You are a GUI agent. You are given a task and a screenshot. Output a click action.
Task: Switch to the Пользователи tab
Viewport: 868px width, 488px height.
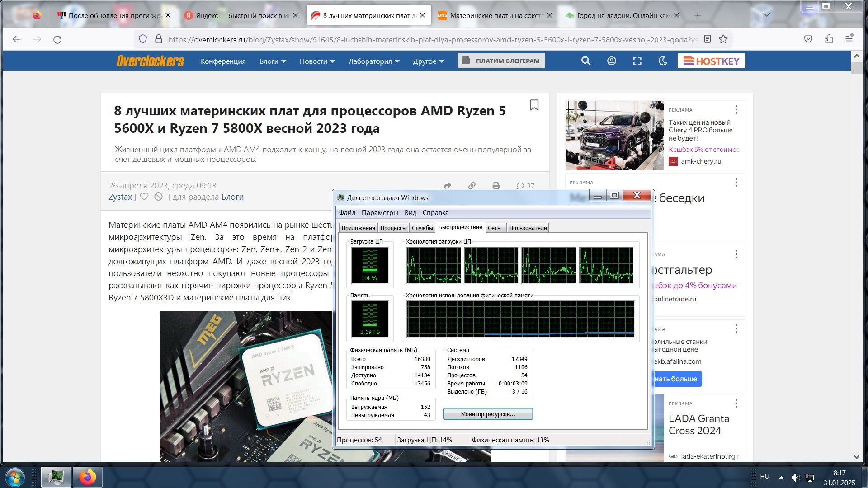coord(528,228)
